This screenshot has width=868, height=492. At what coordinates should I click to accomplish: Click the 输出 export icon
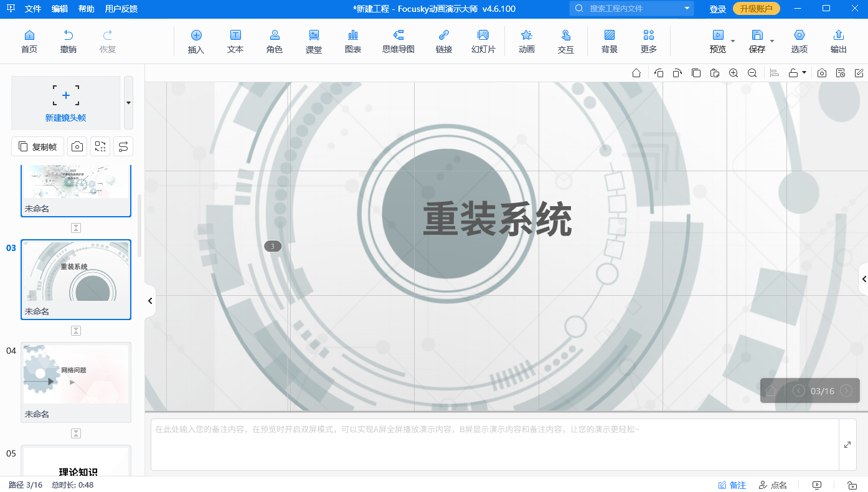839,41
